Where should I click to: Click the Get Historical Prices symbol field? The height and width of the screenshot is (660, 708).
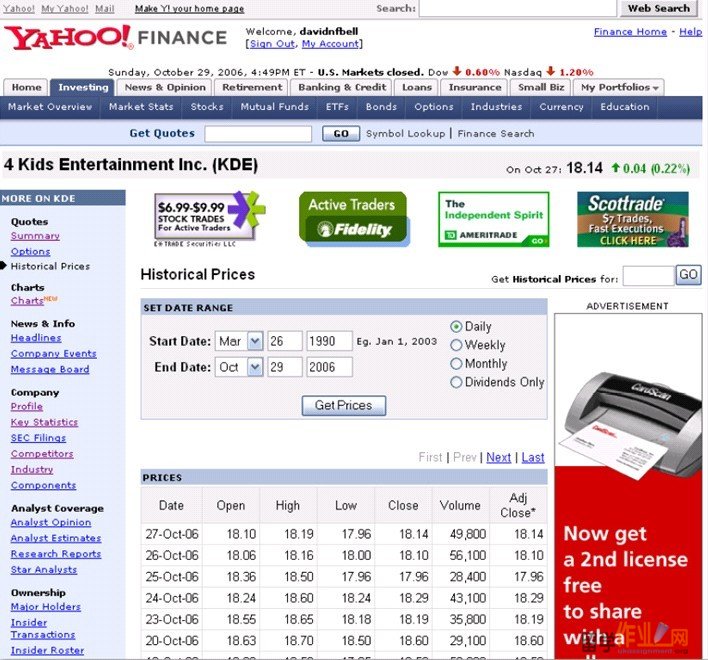tap(648, 275)
